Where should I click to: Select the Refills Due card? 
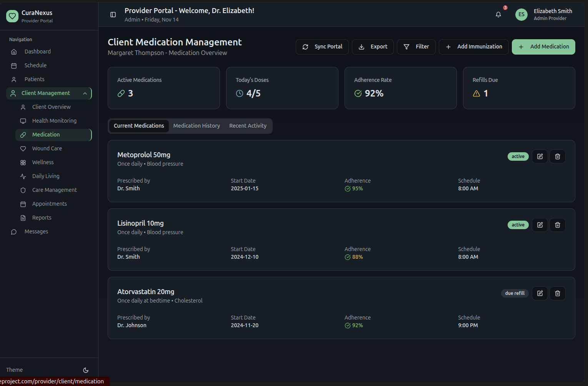tap(518, 88)
